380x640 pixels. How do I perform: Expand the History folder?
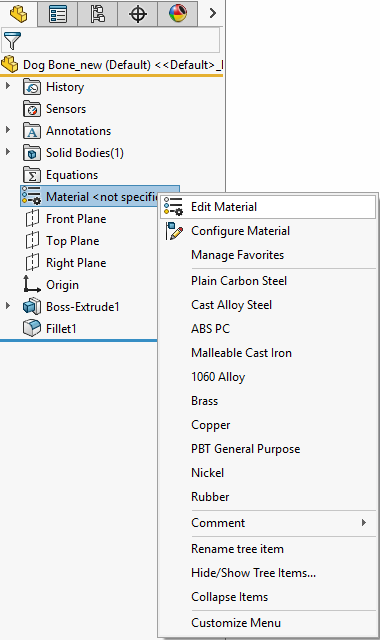8,86
